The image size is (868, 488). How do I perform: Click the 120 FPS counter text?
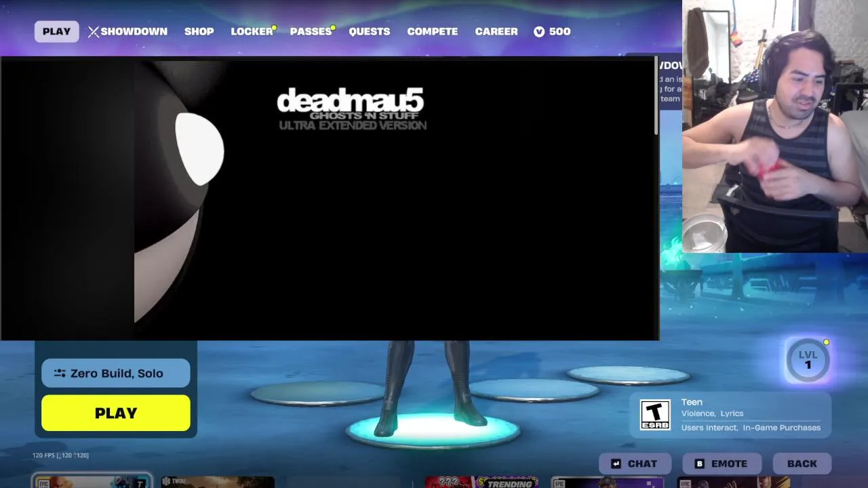click(x=60, y=455)
